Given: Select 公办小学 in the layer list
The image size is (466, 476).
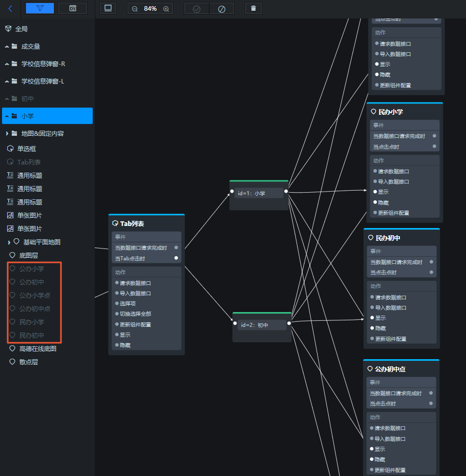Looking at the screenshot, I should (x=32, y=268).
